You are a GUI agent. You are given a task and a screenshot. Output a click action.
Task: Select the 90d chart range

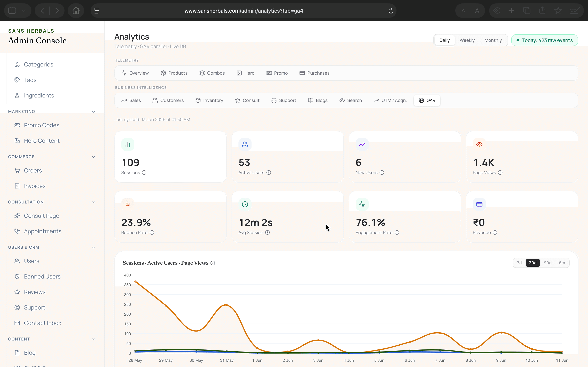[x=547, y=263]
